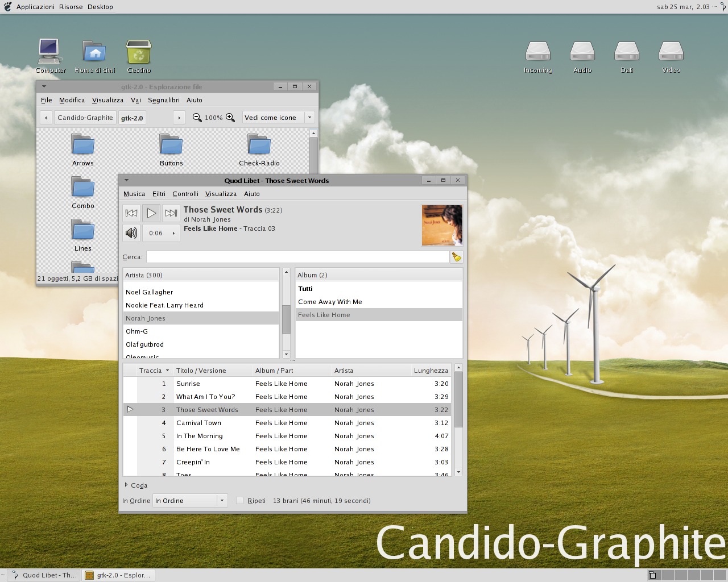Screen dimensions: 728x582
Task: Select the Creepin' In track
Action: pyautogui.click(x=287, y=462)
